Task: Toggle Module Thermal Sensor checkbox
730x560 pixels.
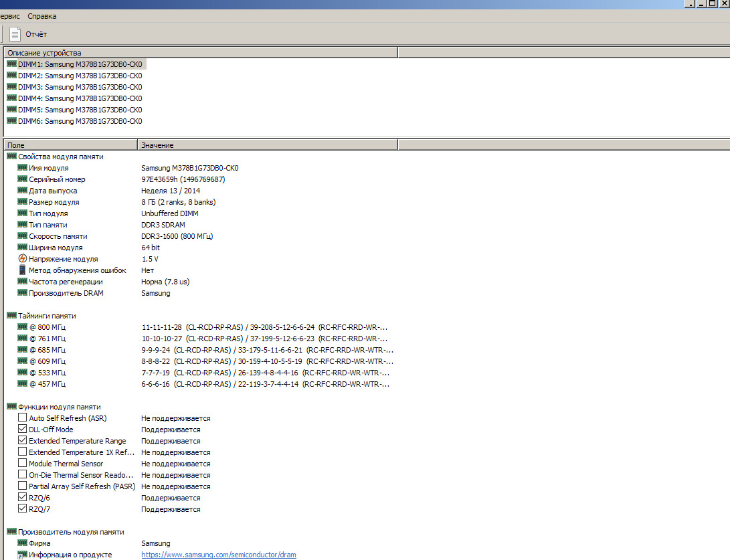Action: (22, 463)
